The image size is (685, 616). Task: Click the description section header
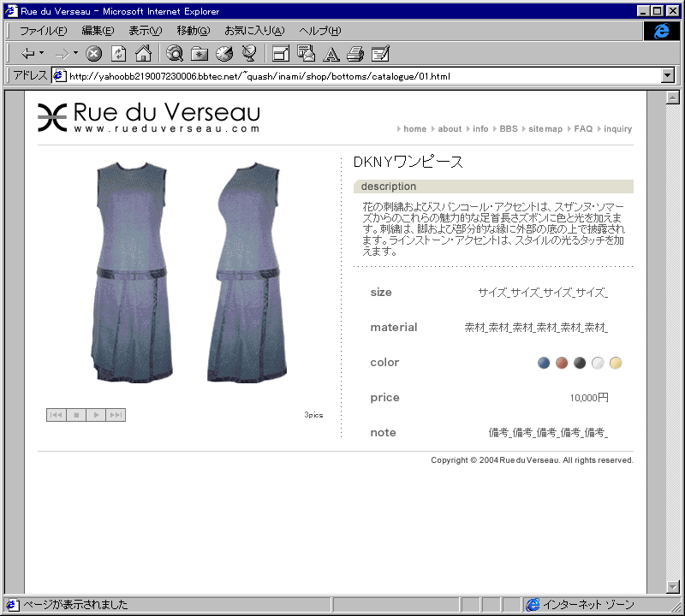point(493,187)
